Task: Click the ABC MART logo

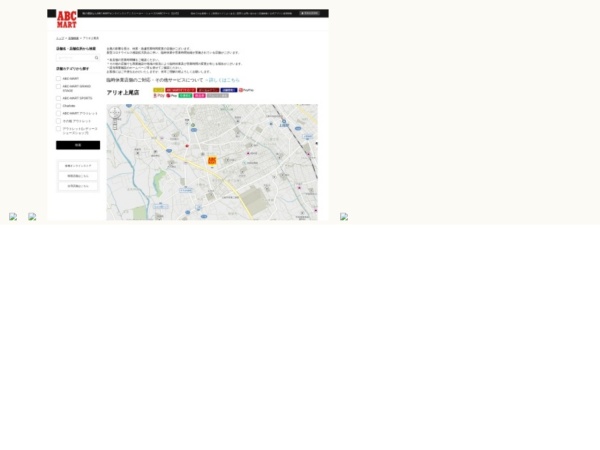Action: [66, 19]
